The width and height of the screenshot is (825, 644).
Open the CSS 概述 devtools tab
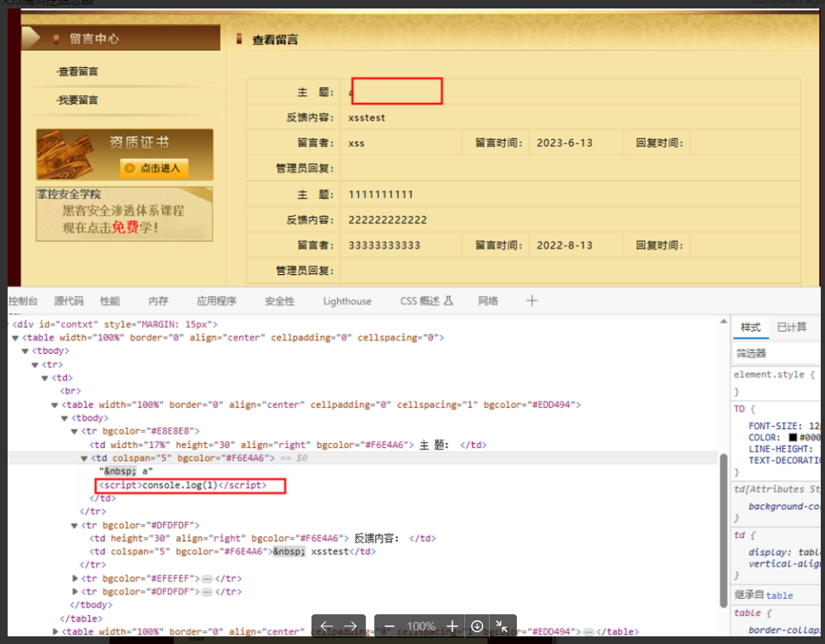[x=426, y=301]
